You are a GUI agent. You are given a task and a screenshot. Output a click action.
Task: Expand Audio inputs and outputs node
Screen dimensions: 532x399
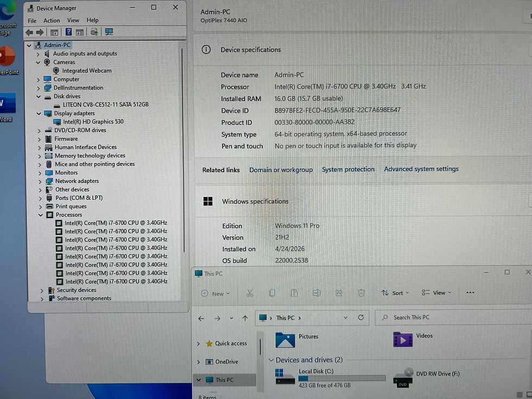pyautogui.click(x=38, y=54)
